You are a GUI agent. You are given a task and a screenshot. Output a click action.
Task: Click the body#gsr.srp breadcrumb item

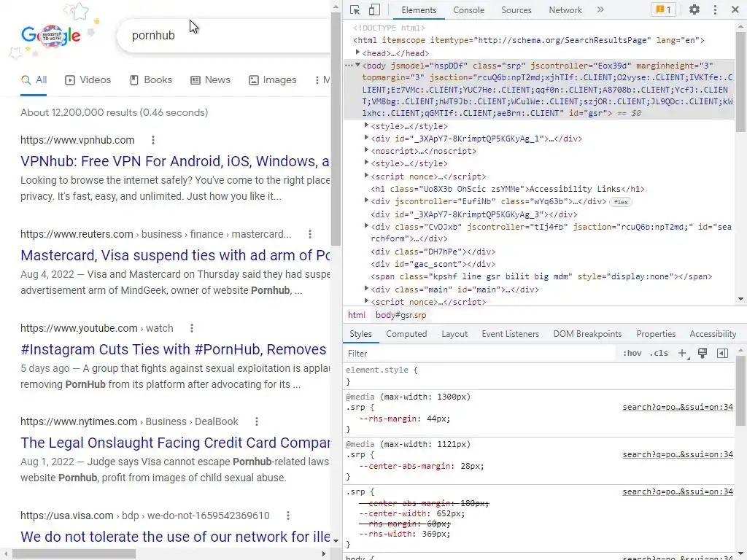coord(400,315)
